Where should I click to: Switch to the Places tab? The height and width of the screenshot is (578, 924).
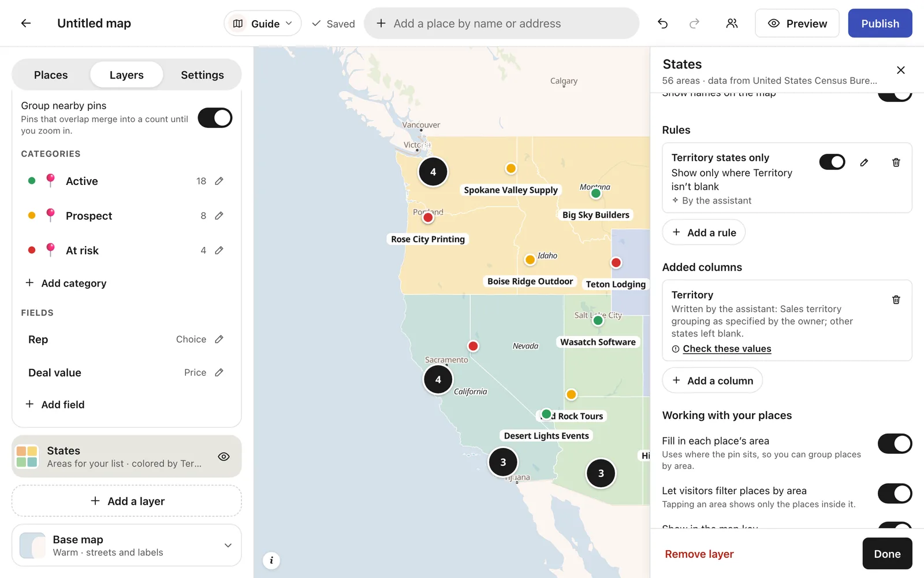51,75
